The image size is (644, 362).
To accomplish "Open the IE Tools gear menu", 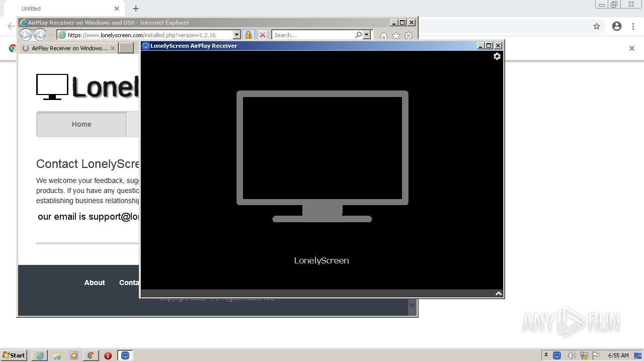I will (409, 36).
